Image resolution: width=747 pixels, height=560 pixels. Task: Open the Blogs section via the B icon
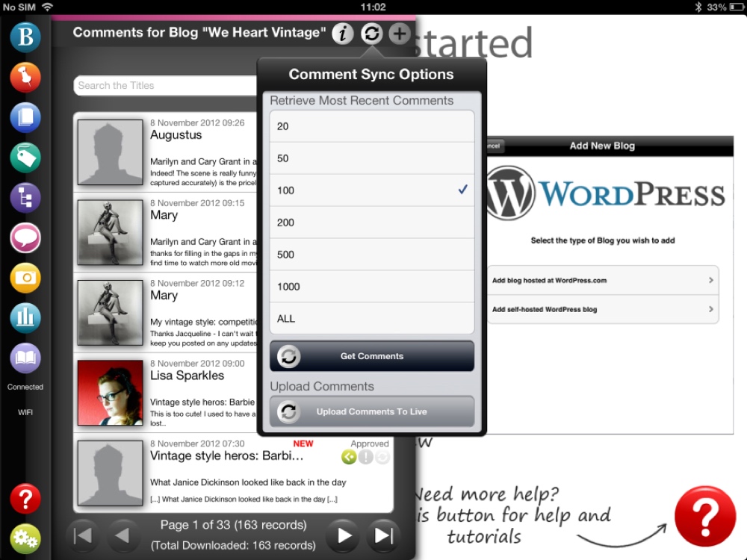coord(25,37)
